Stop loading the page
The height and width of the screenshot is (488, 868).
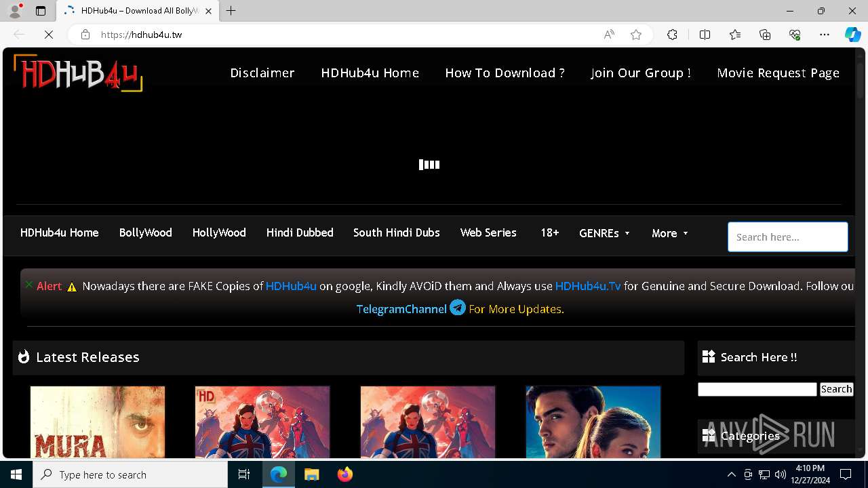(49, 35)
